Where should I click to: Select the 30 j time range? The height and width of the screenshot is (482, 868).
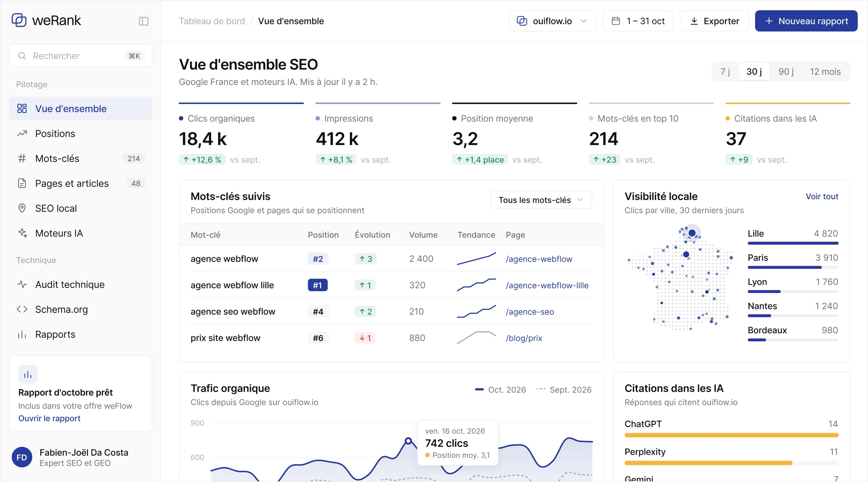click(754, 71)
